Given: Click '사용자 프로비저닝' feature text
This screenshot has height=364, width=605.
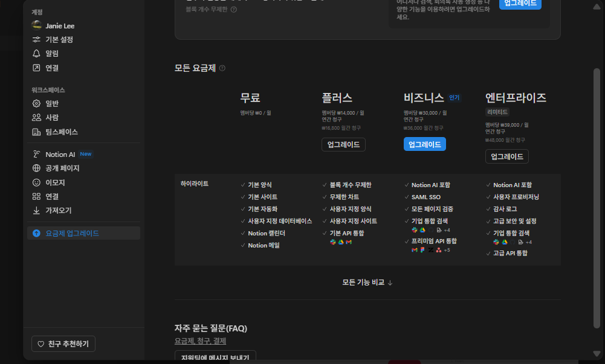Looking at the screenshot, I should [x=516, y=197].
